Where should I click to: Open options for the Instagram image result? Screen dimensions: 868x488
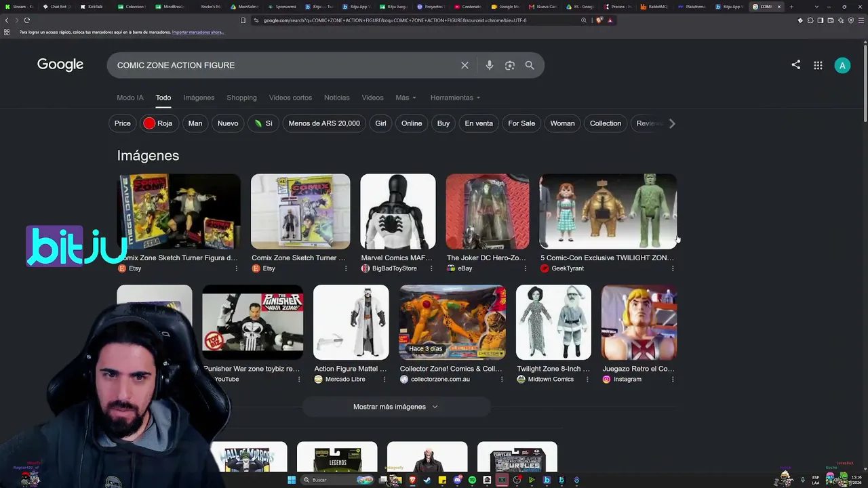click(673, 380)
